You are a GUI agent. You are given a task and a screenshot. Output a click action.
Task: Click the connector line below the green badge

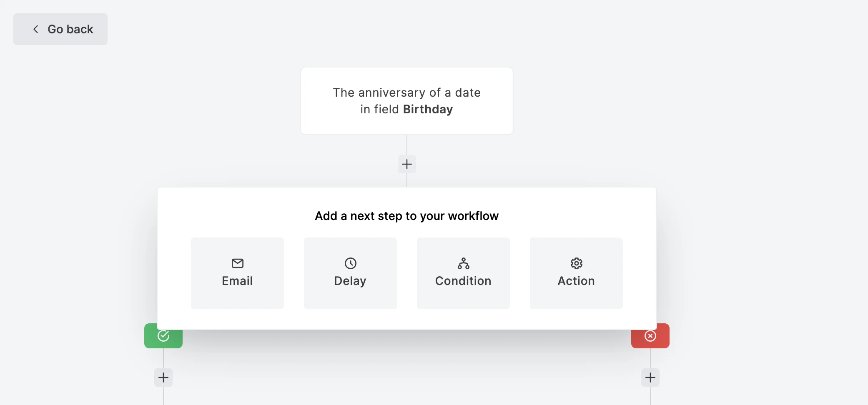click(163, 358)
